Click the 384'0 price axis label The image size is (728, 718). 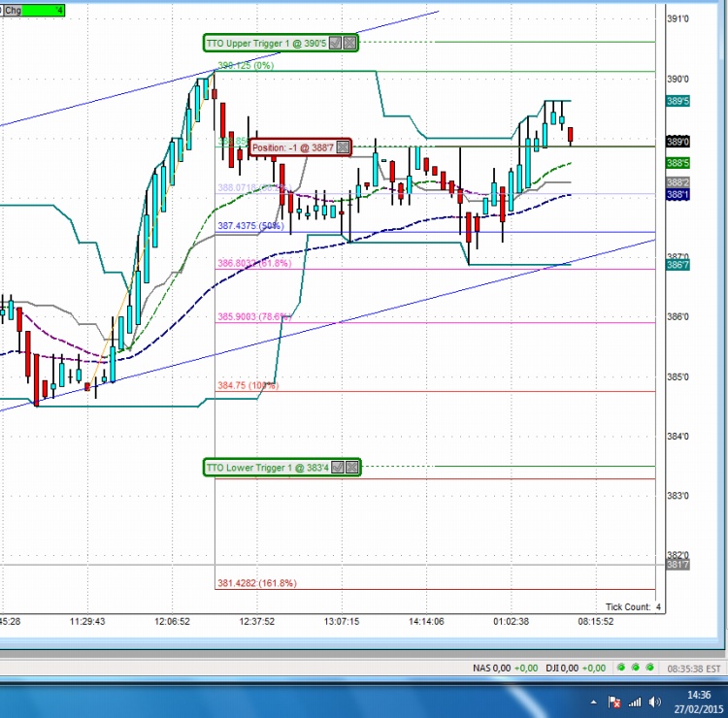tap(678, 437)
